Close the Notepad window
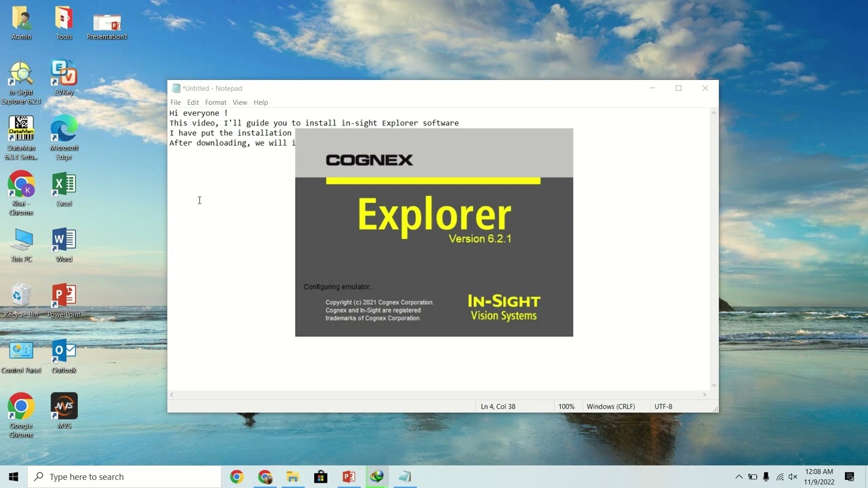This screenshot has height=488, width=868. click(x=705, y=88)
